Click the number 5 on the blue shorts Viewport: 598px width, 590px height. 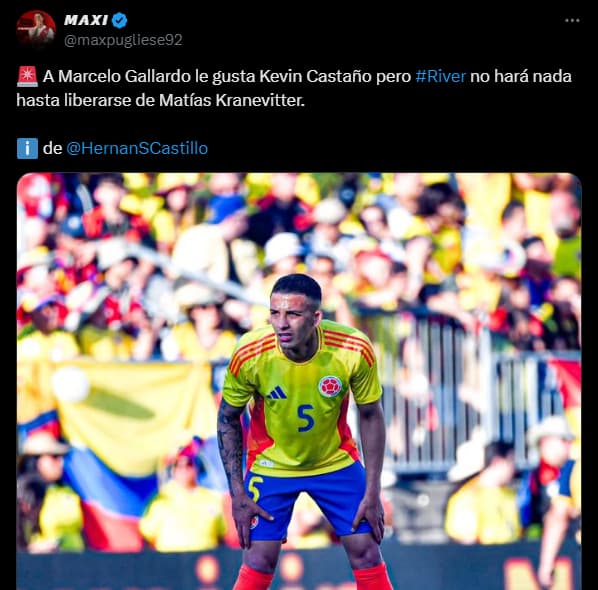click(x=255, y=488)
